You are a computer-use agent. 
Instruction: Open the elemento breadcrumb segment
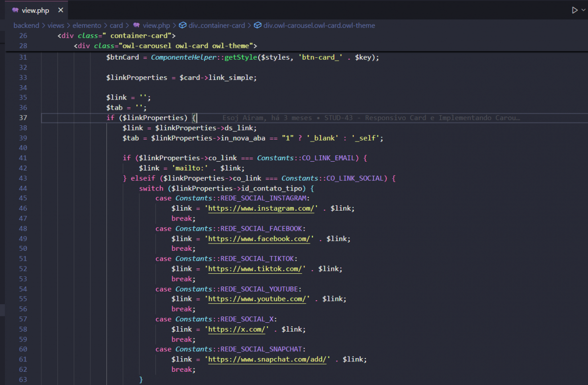tap(87, 25)
